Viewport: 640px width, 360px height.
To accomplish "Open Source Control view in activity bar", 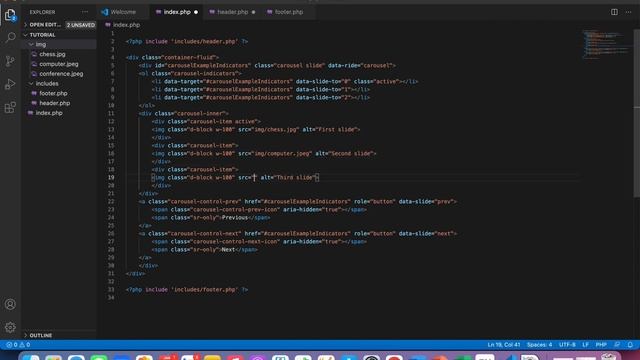I will tap(10, 61).
